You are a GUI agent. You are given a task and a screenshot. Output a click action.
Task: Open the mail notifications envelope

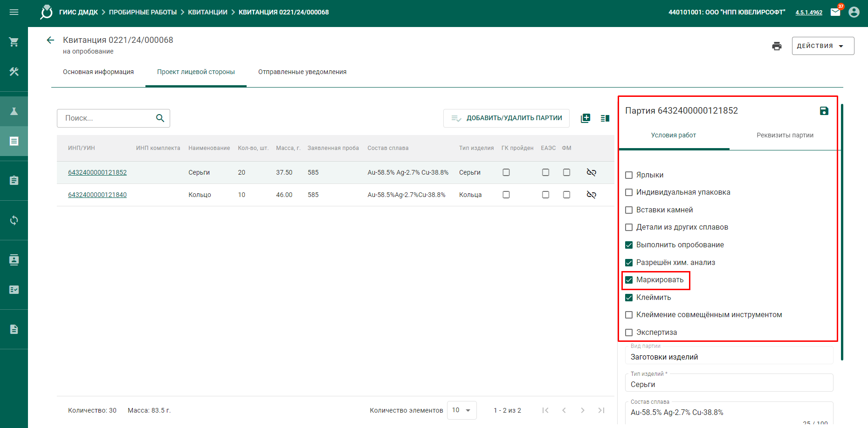pyautogui.click(x=835, y=12)
